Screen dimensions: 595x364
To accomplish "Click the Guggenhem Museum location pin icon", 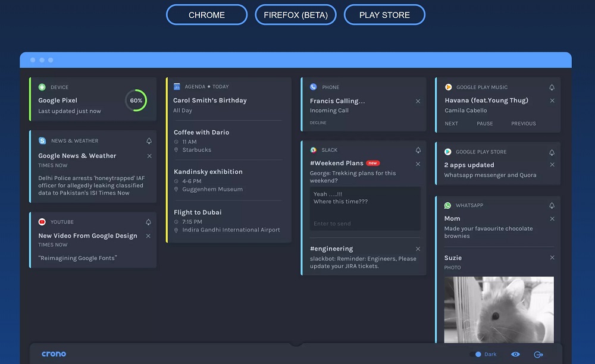I will [x=176, y=189].
